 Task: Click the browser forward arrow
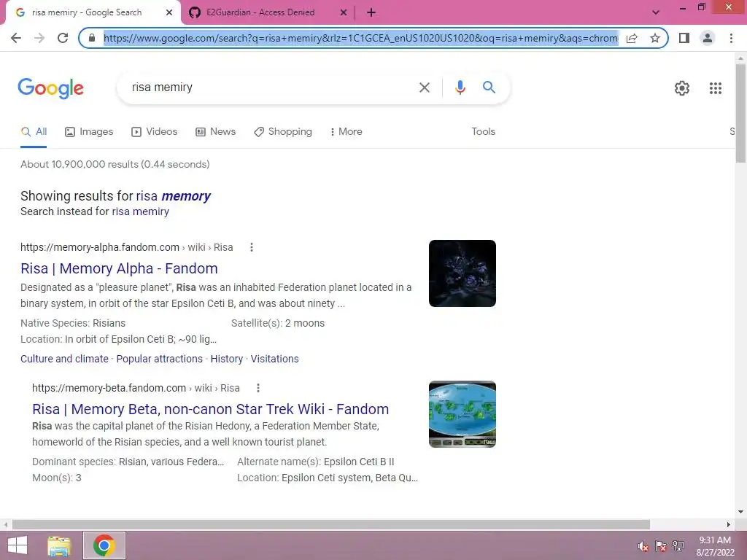[x=39, y=38]
